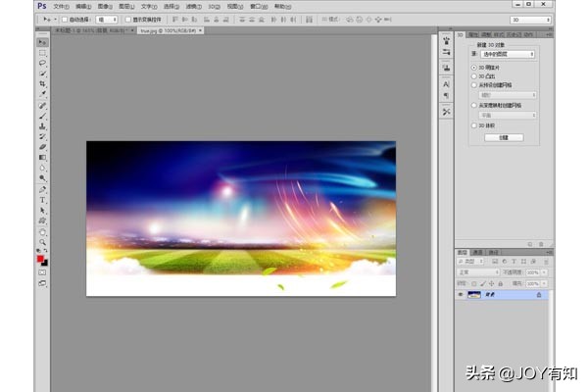Click the 创建 button in 3D panel

(504, 137)
